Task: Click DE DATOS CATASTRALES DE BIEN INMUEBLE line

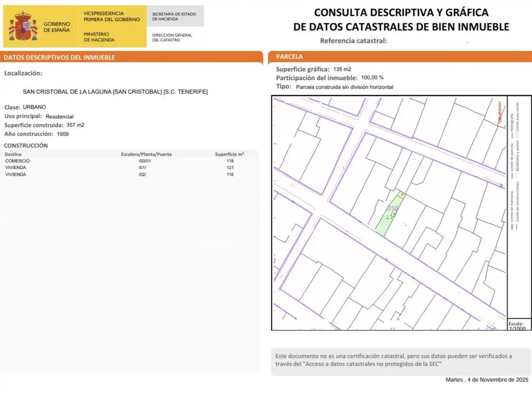Action: coord(401,27)
